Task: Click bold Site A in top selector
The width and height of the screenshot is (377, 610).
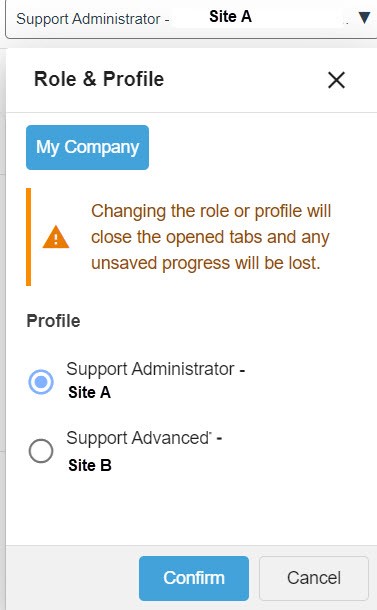Action: point(230,16)
